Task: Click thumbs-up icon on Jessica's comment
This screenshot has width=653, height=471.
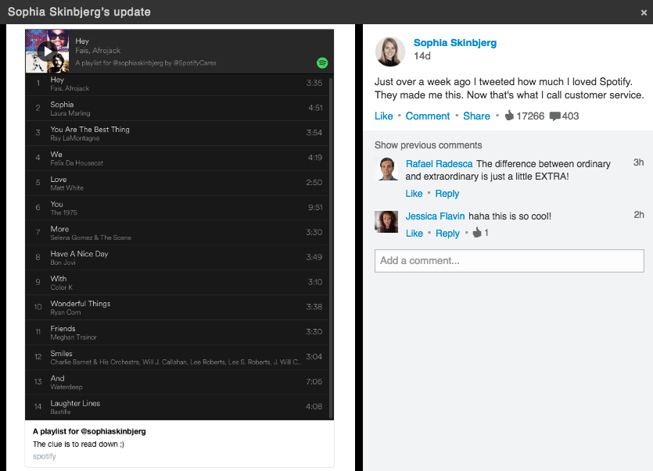Action: (x=477, y=233)
